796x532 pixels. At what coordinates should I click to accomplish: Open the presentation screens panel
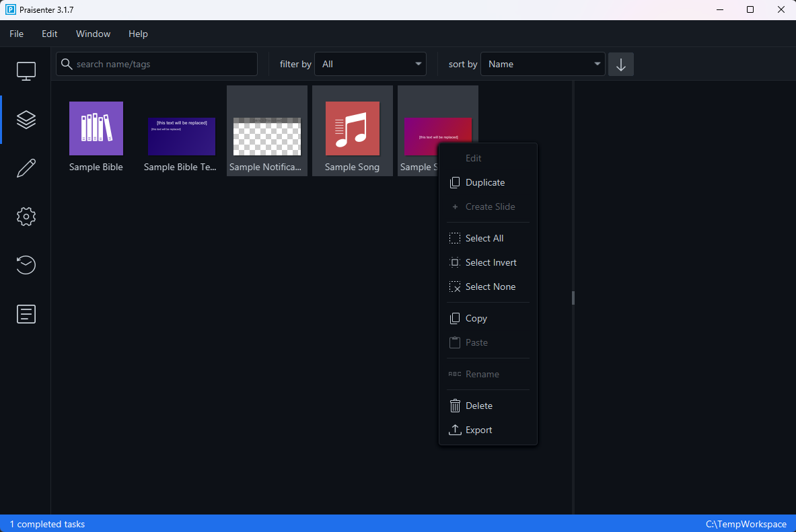(26, 70)
